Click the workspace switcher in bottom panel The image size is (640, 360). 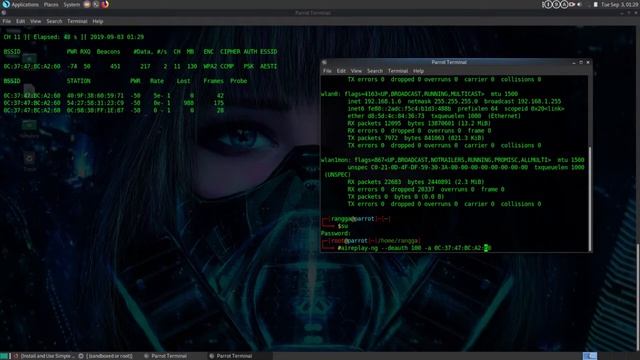pyautogui.click(x=590, y=356)
